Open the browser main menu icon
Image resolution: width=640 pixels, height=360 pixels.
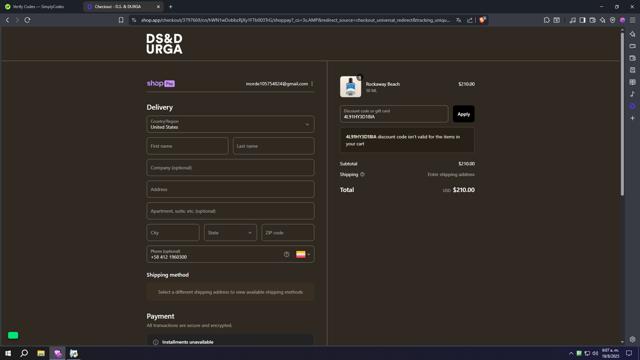coord(632,20)
